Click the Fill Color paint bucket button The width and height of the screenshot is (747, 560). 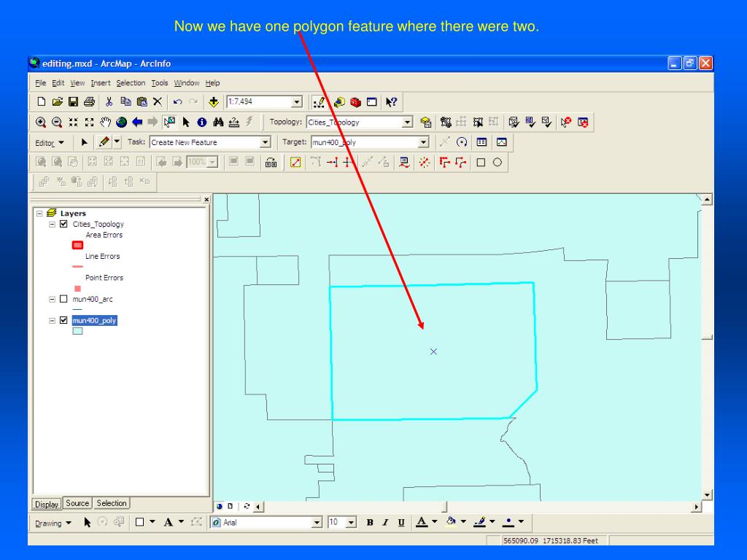click(450, 522)
